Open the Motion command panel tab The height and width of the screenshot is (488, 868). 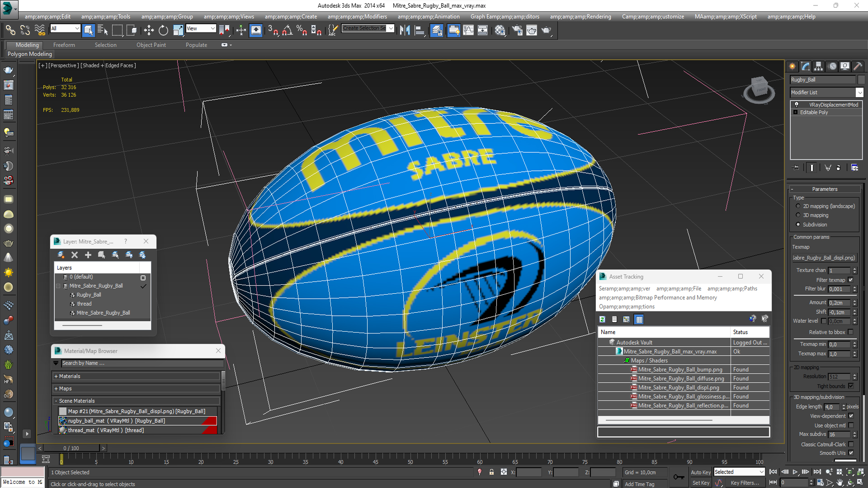pyautogui.click(x=832, y=66)
